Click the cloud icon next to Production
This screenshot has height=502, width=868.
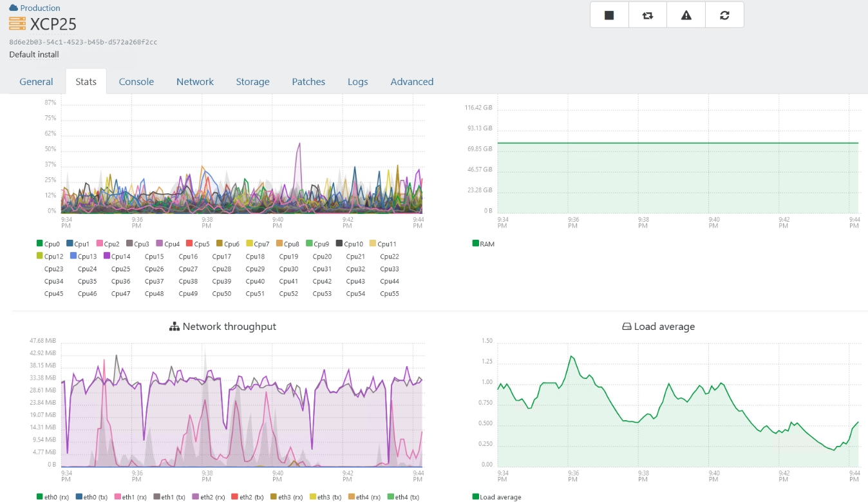click(x=14, y=8)
